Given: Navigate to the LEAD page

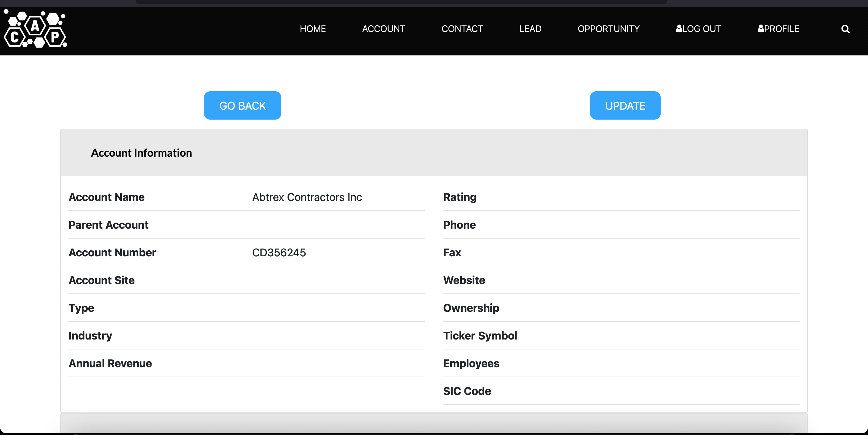Looking at the screenshot, I should point(530,29).
